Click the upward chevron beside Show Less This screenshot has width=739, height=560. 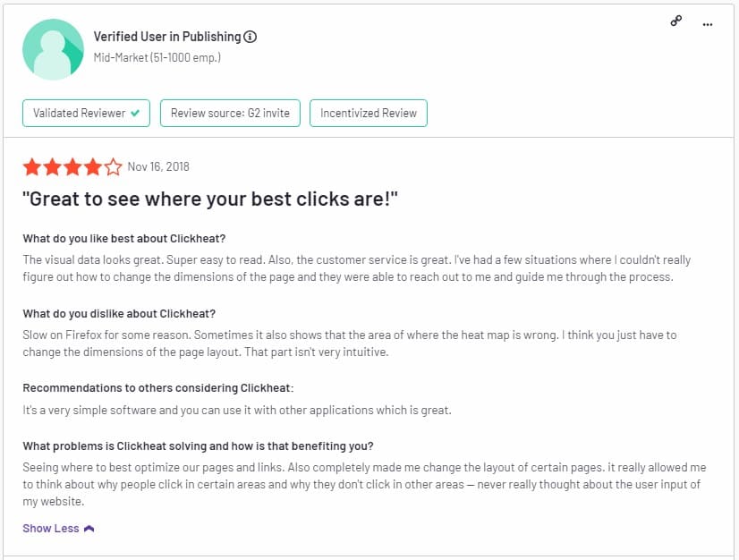89,529
